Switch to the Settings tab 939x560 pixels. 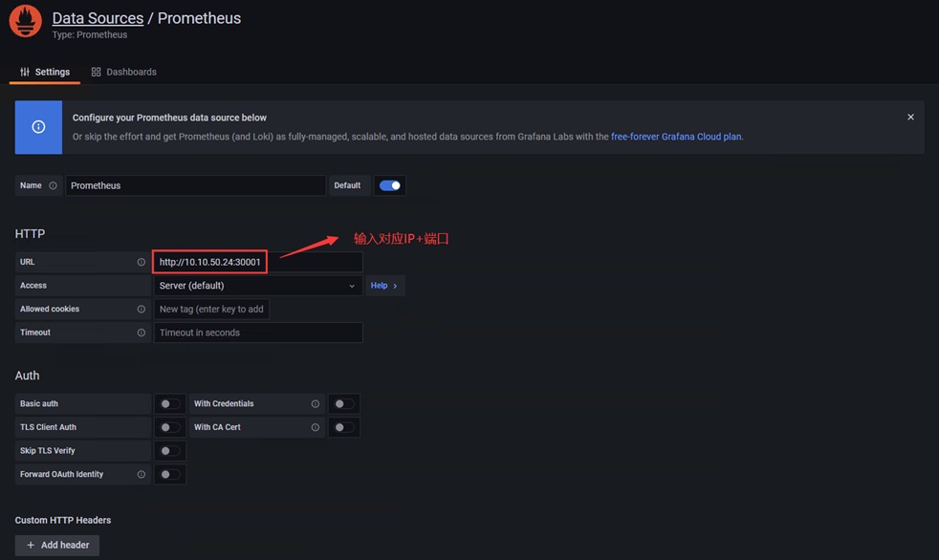pos(45,72)
